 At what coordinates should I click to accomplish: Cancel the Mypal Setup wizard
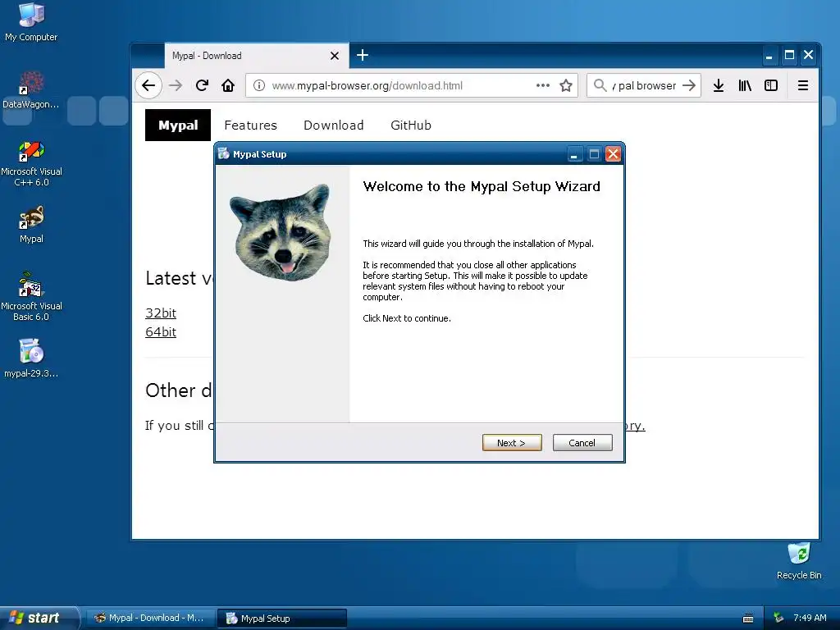tap(582, 442)
